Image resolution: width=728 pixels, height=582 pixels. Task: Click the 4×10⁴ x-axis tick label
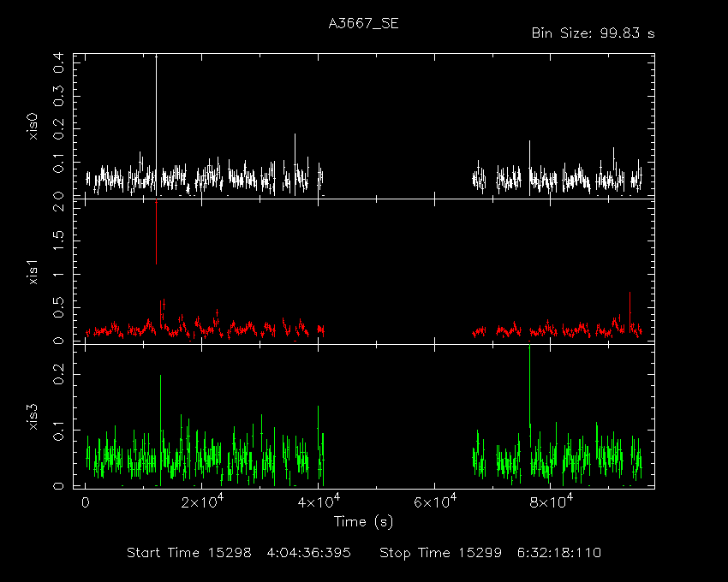click(x=319, y=502)
